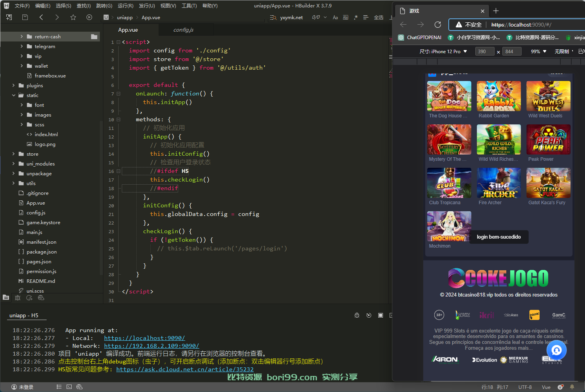585x392 pixels.
Task: Open the search results count dropdown arrow
Action: pyautogui.click(x=325, y=17)
